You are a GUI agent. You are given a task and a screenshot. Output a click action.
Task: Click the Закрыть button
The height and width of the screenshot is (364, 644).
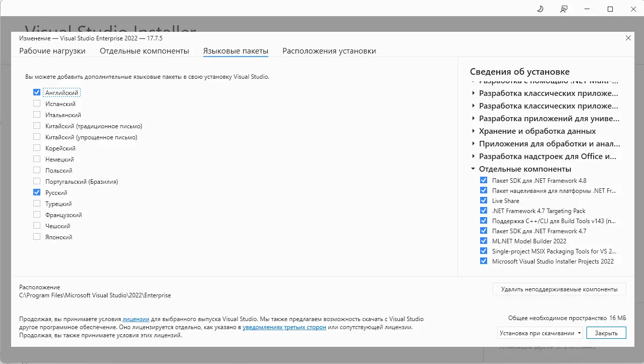click(x=606, y=333)
